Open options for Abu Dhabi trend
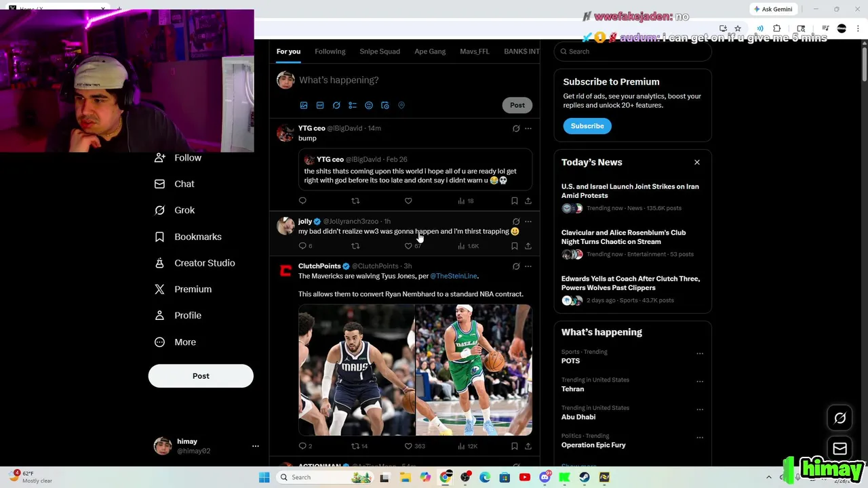This screenshot has height=488, width=868. coord(700,409)
